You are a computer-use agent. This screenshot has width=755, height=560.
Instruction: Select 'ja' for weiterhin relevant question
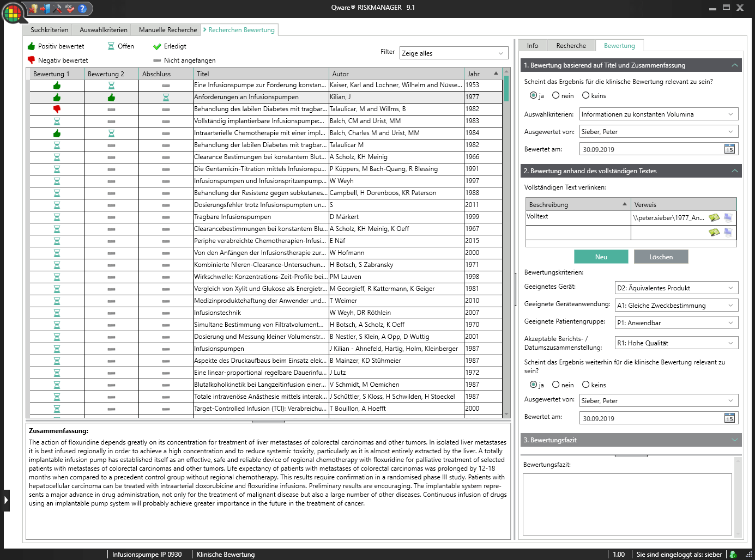coord(533,385)
